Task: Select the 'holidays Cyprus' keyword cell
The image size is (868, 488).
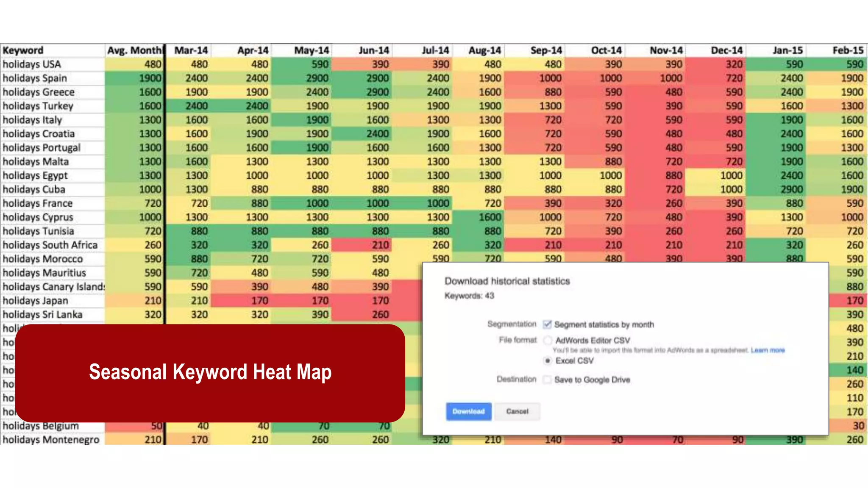Action: tap(53, 217)
